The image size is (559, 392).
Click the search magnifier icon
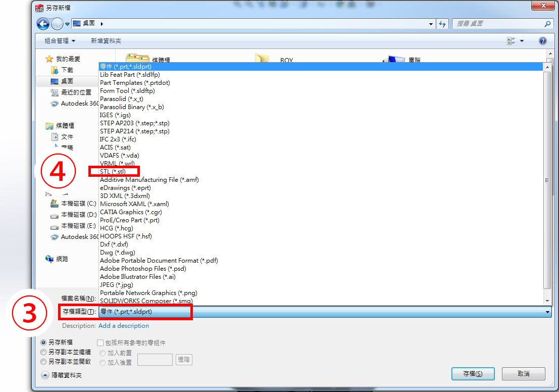(x=547, y=24)
